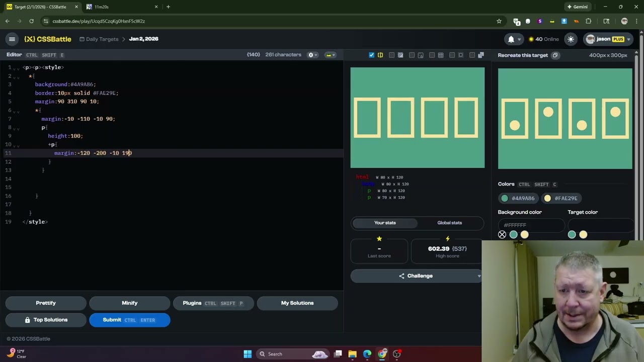The width and height of the screenshot is (644, 362).
Task: Enable the diff checkbox
Action: coord(391,55)
